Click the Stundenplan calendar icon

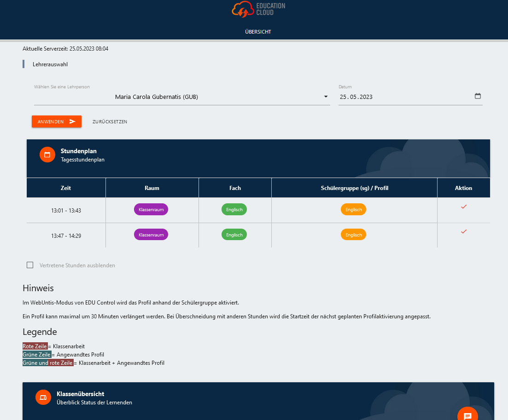coord(47,154)
